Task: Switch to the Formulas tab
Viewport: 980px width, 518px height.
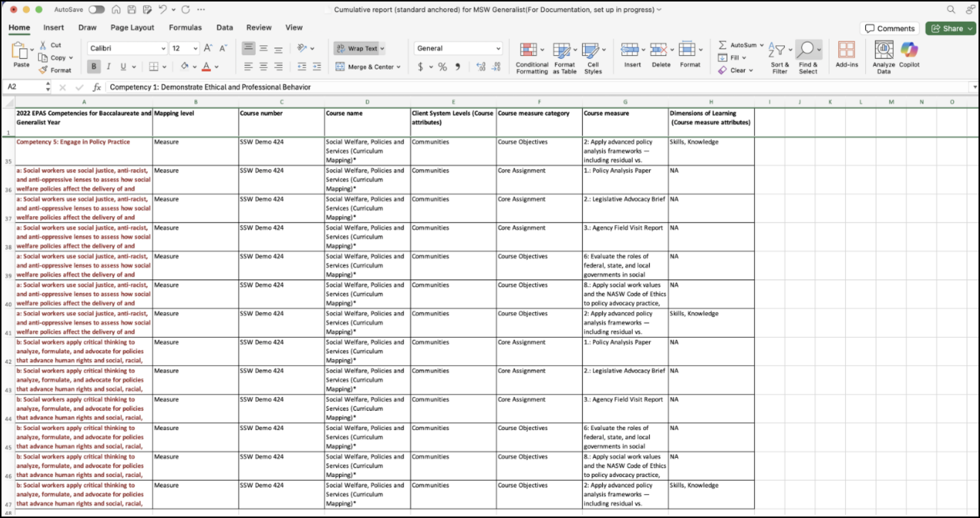Action: point(185,28)
